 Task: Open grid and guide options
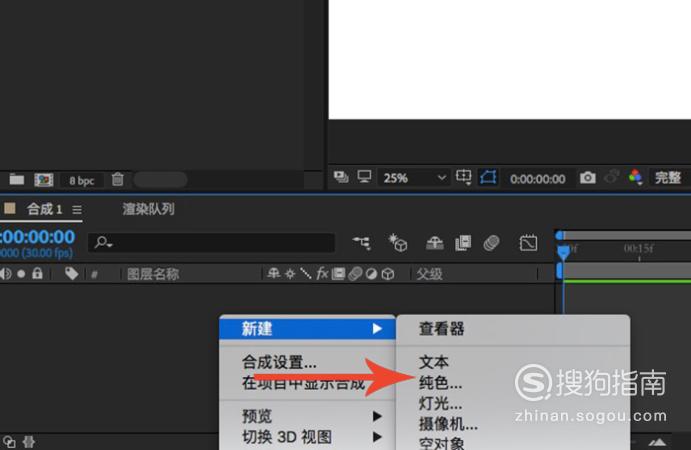[464, 177]
